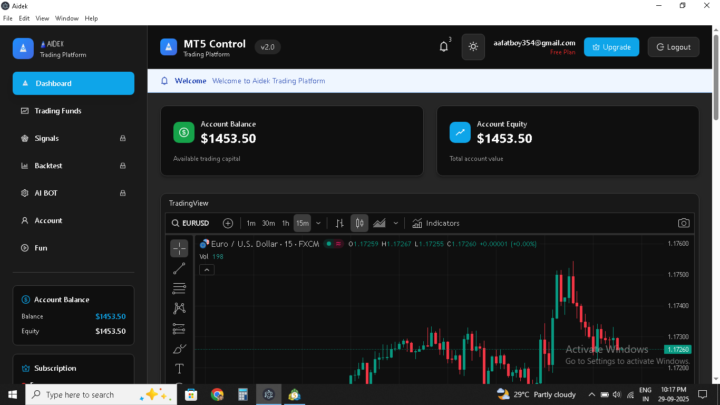Select the bars chart style icon
Image resolution: width=720 pixels, height=405 pixels.
[x=339, y=223]
